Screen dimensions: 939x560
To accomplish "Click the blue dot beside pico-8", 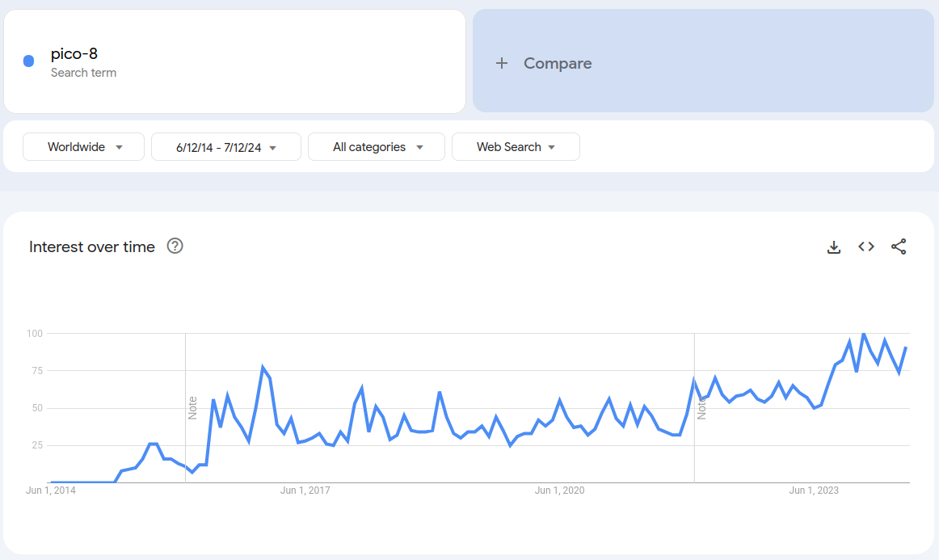I will (29, 61).
